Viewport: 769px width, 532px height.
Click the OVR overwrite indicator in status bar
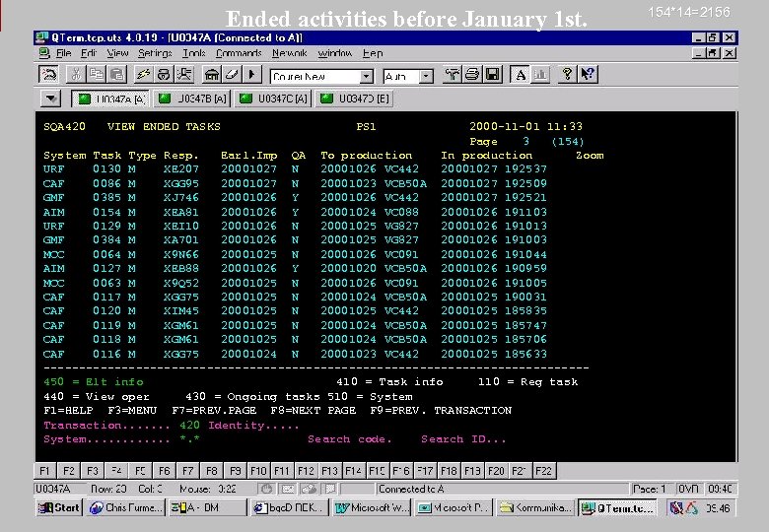(688, 489)
